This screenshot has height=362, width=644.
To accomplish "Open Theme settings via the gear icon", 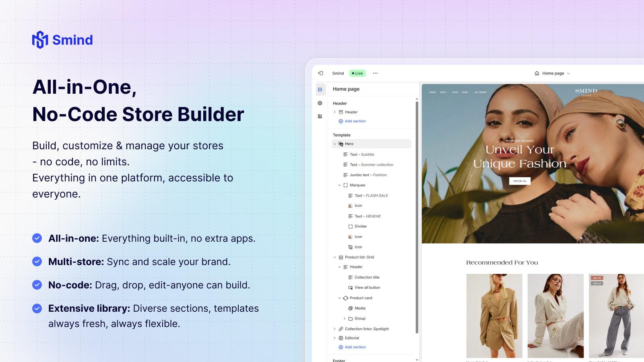I will coord(320,103).
